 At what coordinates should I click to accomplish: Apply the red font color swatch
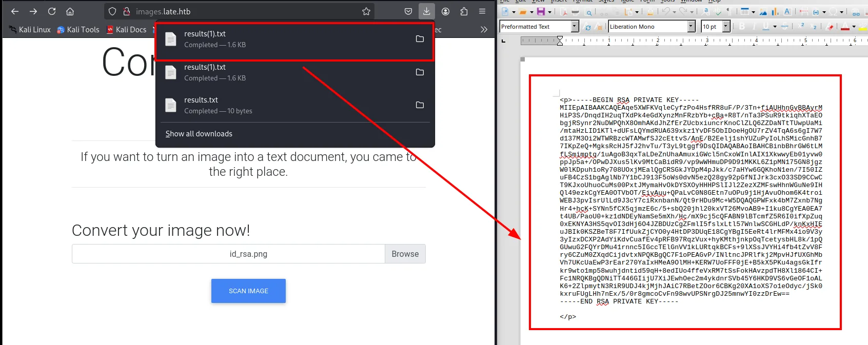pos(845,27)
